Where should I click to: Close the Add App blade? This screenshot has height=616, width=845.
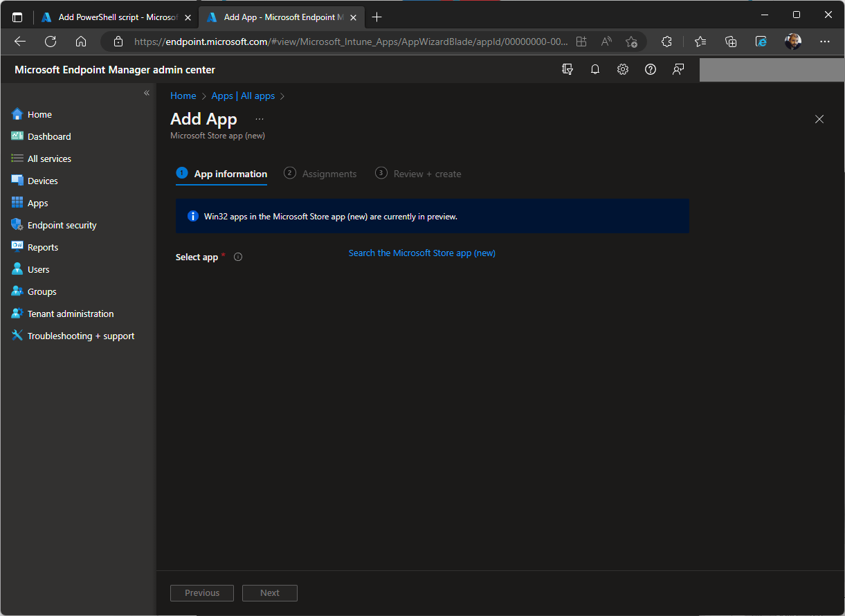point(819,119)
